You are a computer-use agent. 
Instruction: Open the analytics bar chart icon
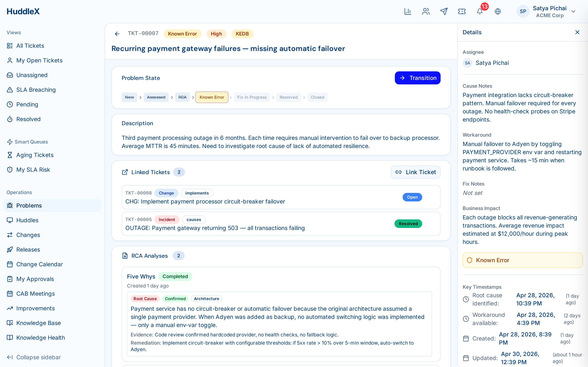pos(408,11)
